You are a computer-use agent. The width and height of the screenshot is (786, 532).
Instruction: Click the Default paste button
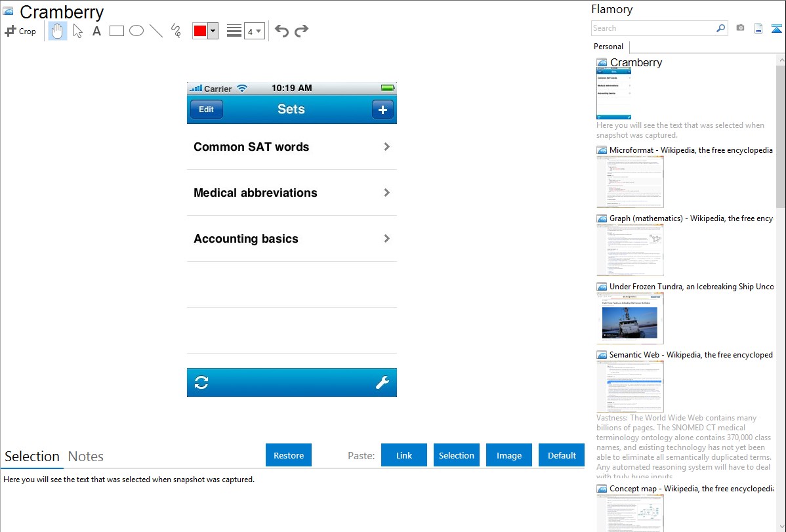tap(562, 455)
